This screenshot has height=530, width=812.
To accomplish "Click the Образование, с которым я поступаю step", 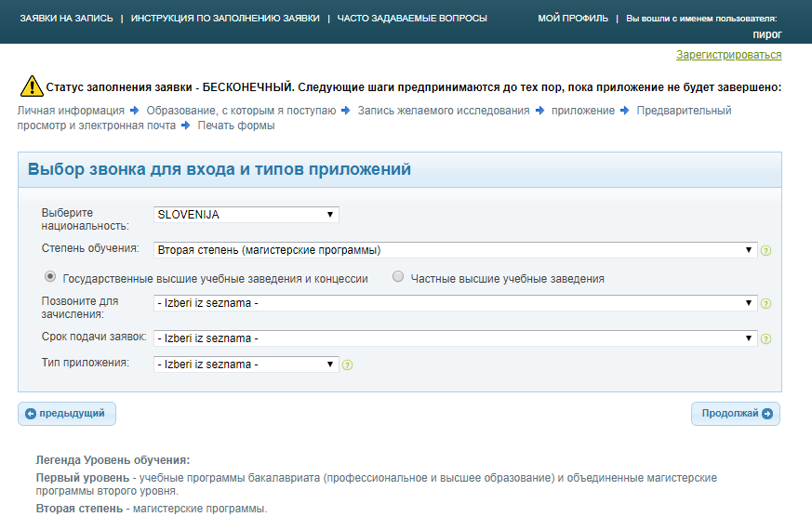I will tap(241, 111).
